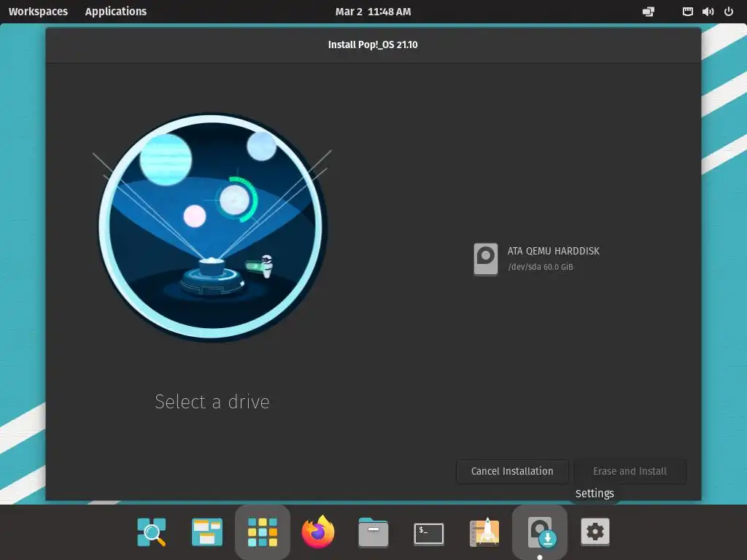Open the Workspaces overview
Screen dimensions: 747x560
[x=38, y=12]
